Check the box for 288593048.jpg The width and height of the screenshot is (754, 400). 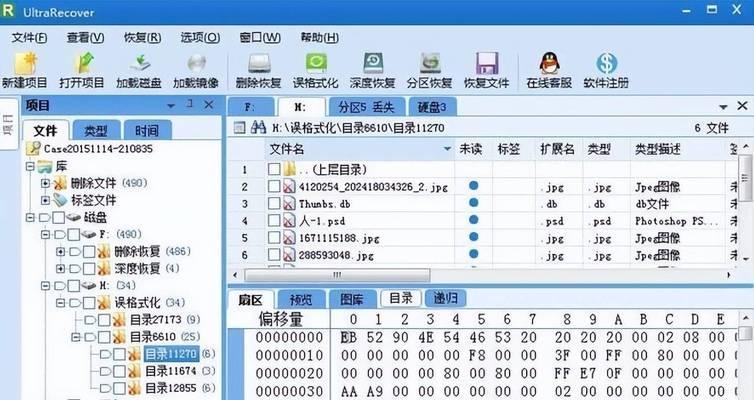pyautogui.click(x=274, y=254)
